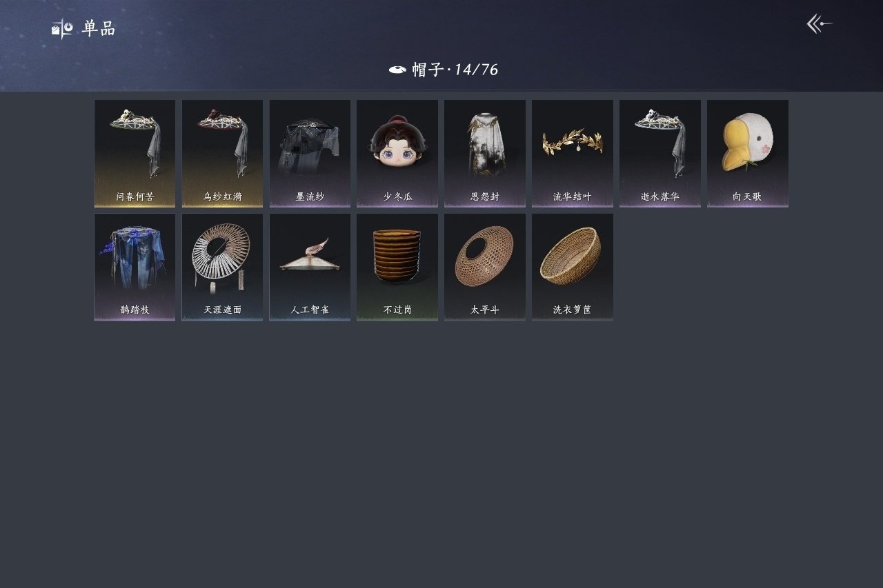Select the 洗衣箩筐 laundry basket item
Screen dimensions: 883x588
(x=573, y=267)
